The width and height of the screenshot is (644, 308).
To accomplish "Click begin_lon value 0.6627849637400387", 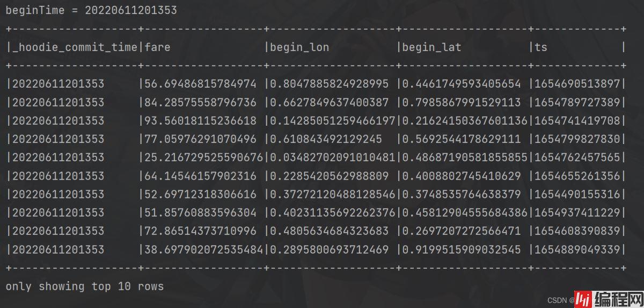I will click(x=329, y=102).
